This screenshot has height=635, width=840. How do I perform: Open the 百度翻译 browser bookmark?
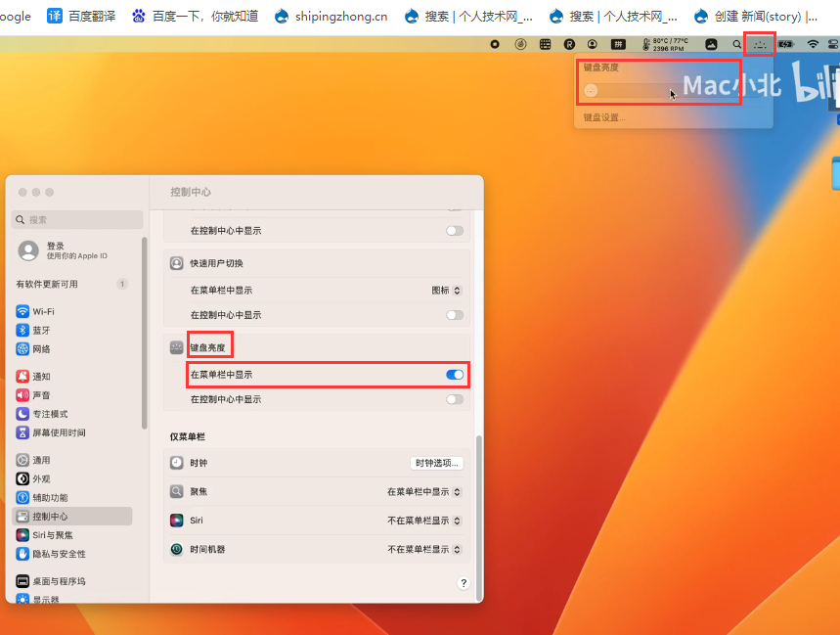[81, 16]
